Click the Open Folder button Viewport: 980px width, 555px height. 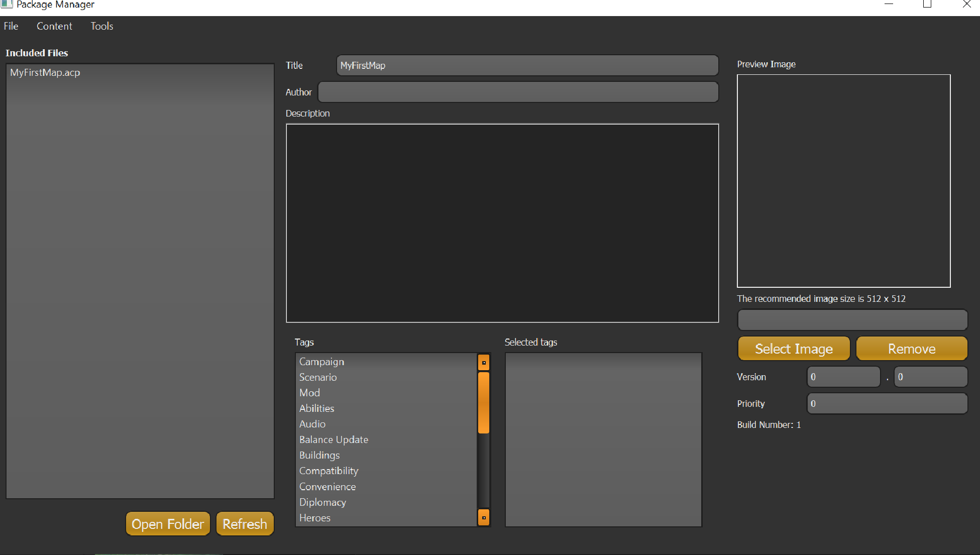168,523
